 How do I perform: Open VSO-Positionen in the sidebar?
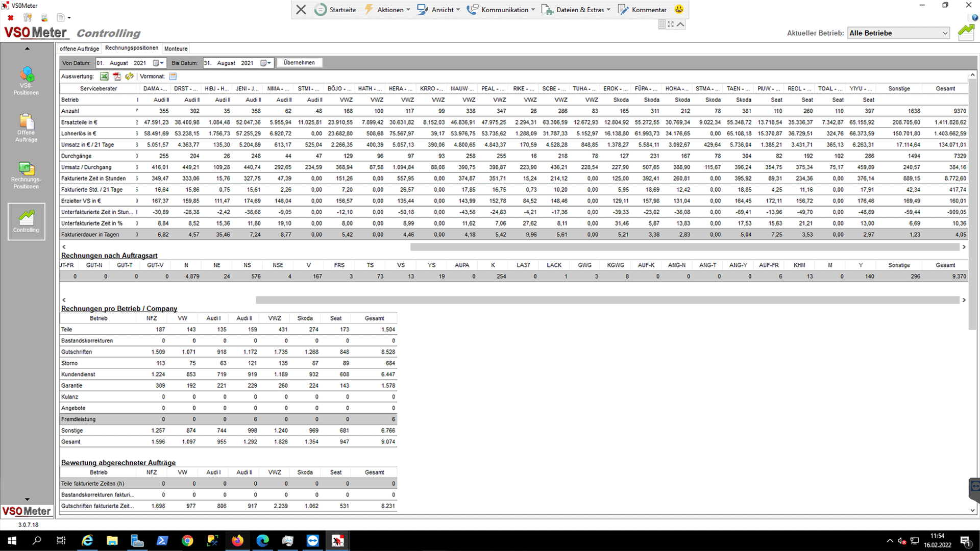pos(27,81)
